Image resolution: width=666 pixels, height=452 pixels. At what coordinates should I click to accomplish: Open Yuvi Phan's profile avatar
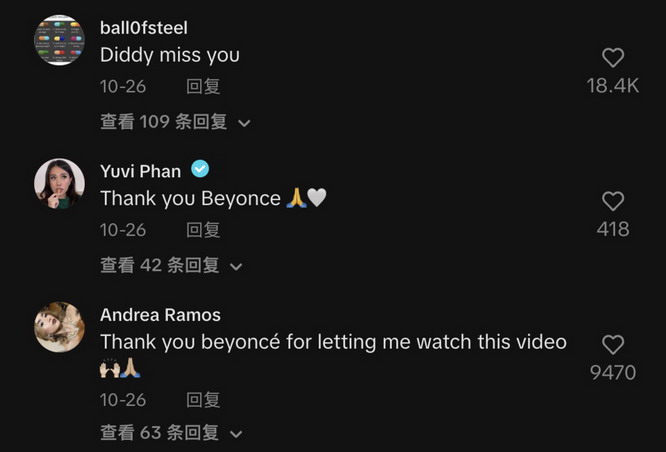59,183
